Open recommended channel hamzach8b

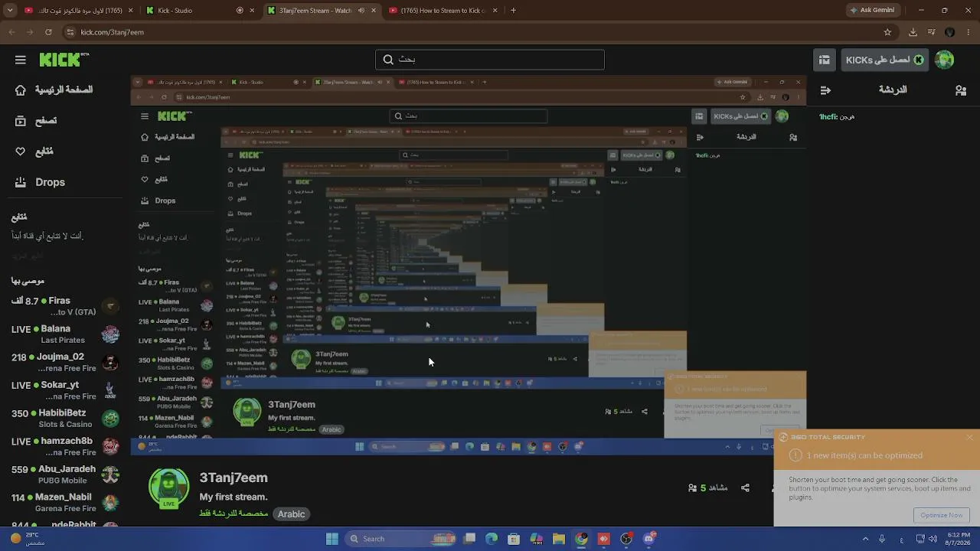point(66,446)
